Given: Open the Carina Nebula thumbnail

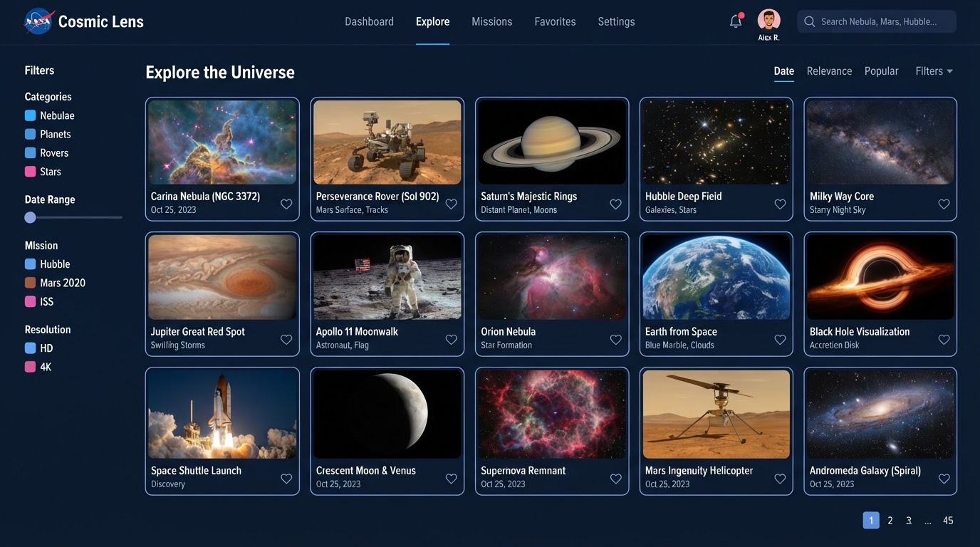Looking at the screenshot, I should (x=222, y=142).
